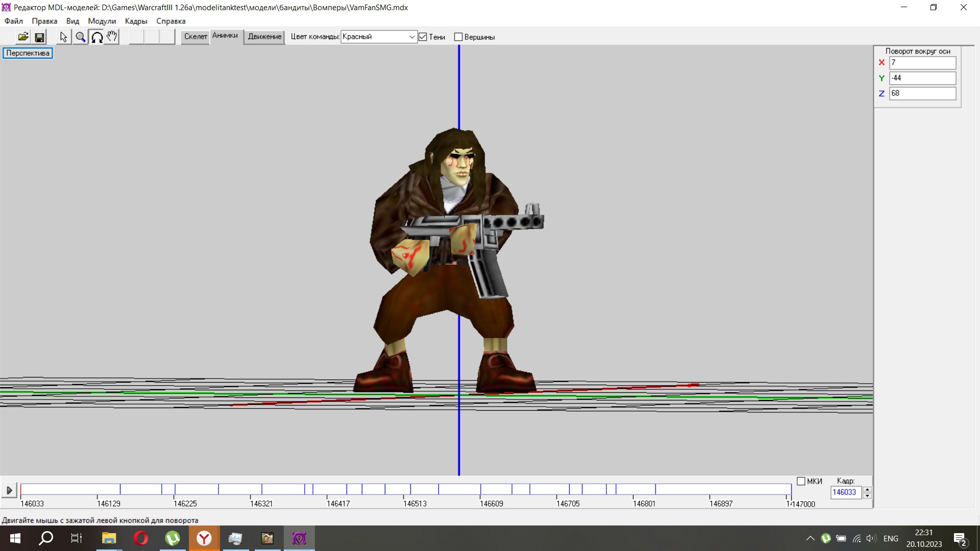Switch to the Скелет tab

(x=195, y=36)
